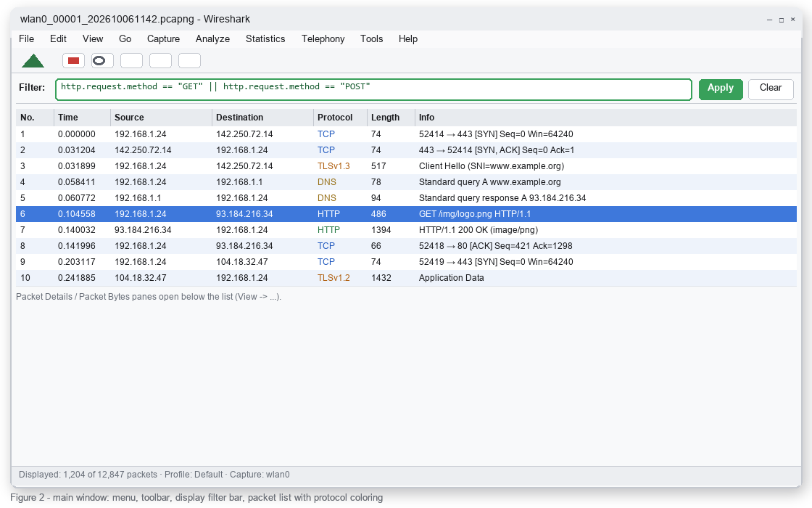812x508 pixels.
Task: Sort packets by the No. column header
Action: 35,118
